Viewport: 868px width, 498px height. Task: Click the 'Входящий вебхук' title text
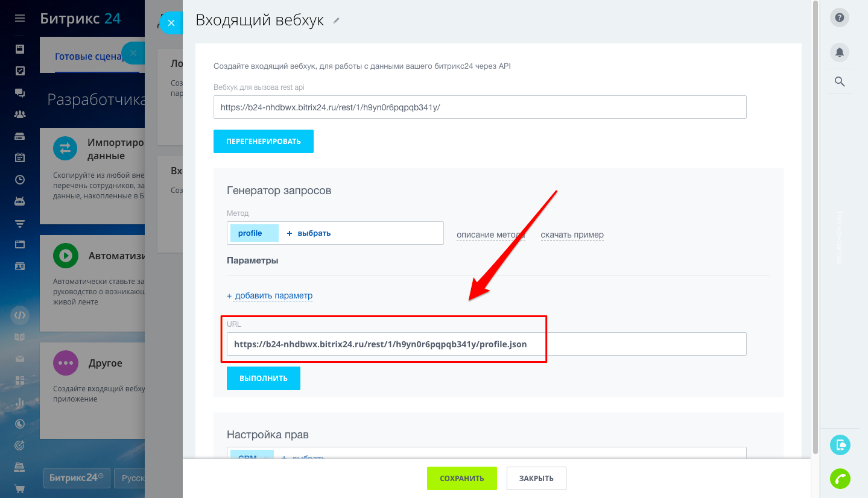click(260, 20)
